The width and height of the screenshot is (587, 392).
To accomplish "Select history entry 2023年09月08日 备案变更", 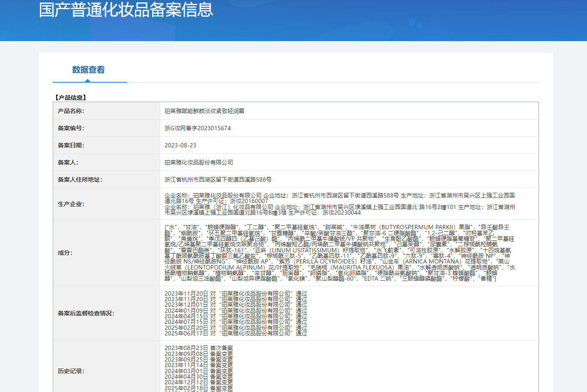I will pyautogui.click(x=199, y=354).
